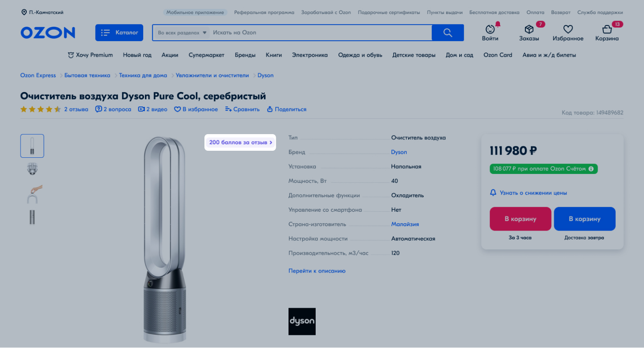The image size is (644, 348).
Task: Select second thumbnail, top view
Action: pos(32,169)
